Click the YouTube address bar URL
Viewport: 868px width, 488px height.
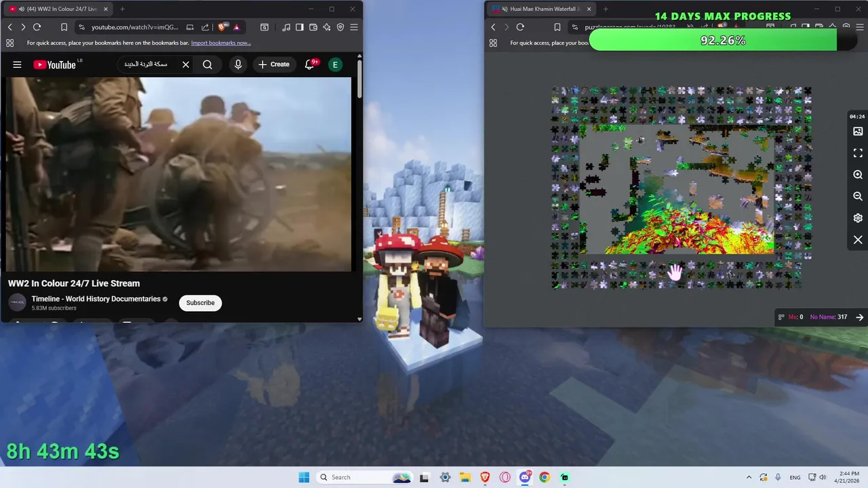(x=135, y=27)
